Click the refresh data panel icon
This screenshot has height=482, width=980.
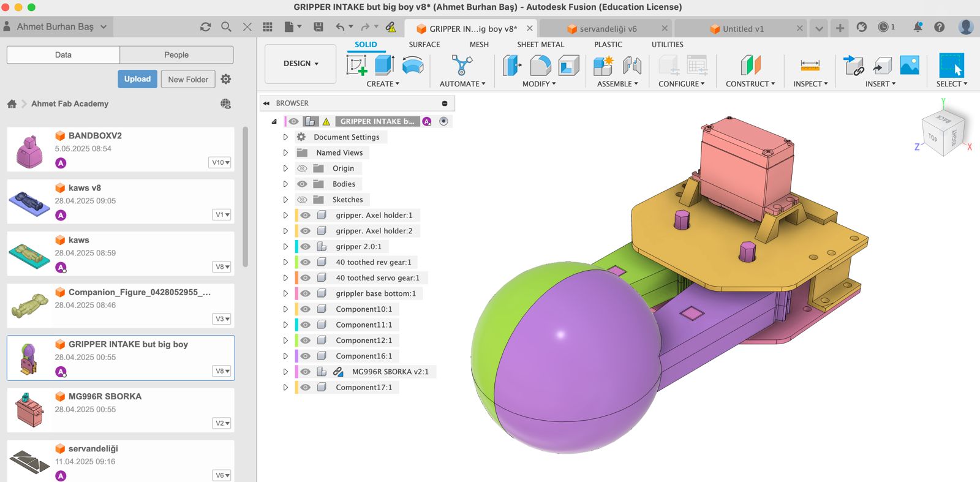pos(205,27)
